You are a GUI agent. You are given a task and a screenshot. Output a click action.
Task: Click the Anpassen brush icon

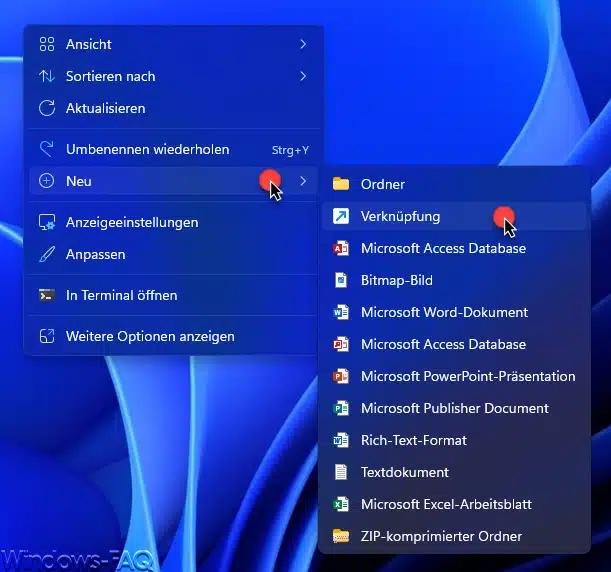pos(47,254)
